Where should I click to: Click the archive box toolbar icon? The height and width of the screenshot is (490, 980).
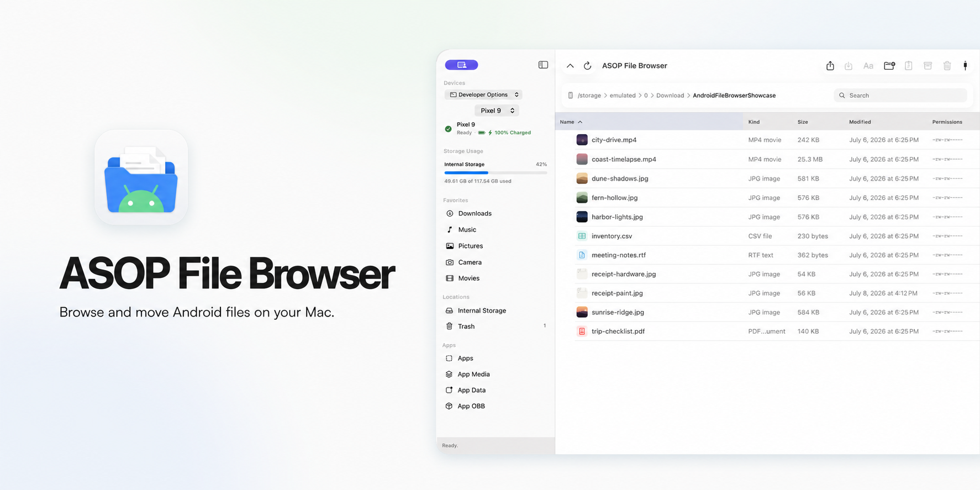pos(928,66)
